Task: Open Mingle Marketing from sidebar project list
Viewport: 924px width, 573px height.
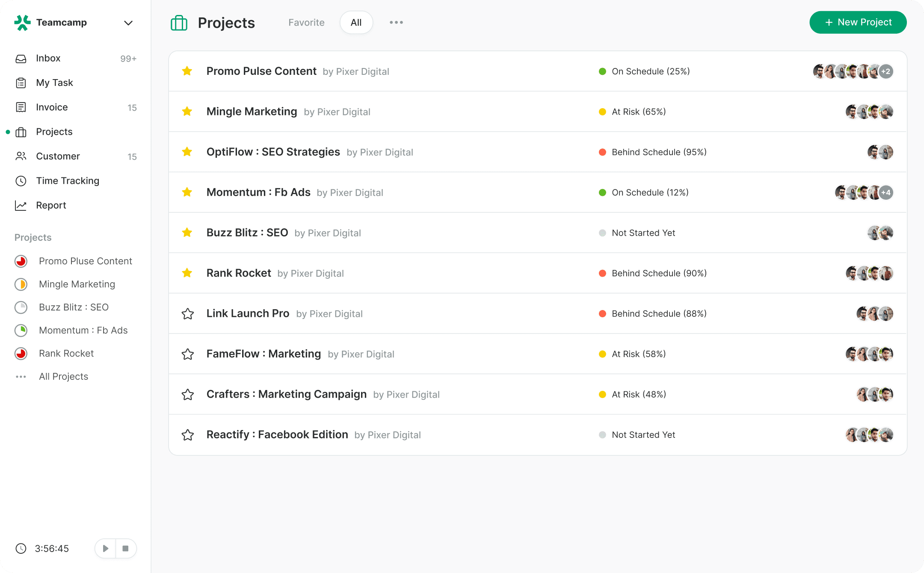Action: (x=77, y=284)
